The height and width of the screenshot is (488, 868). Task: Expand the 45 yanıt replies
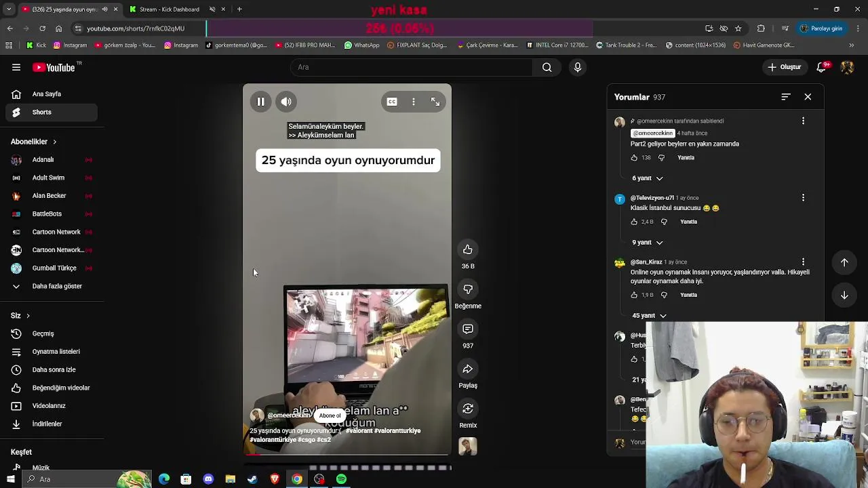tap(649, 315)
